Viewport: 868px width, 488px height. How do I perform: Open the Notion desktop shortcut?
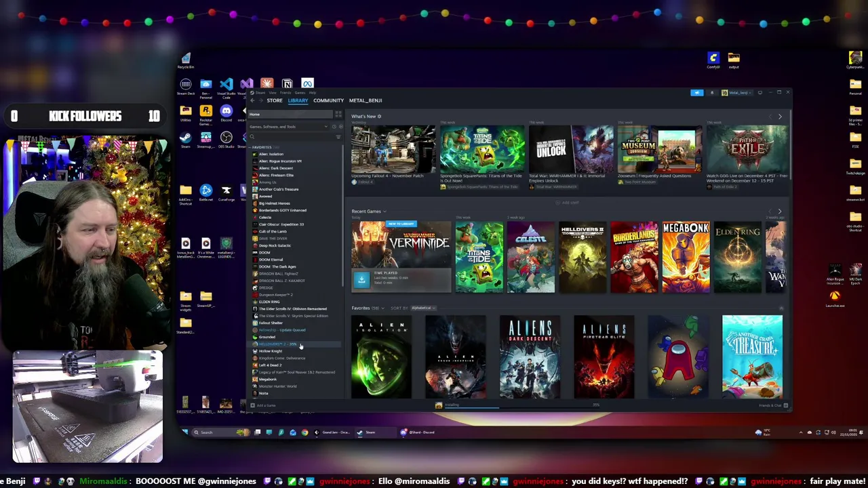point(287,83)
